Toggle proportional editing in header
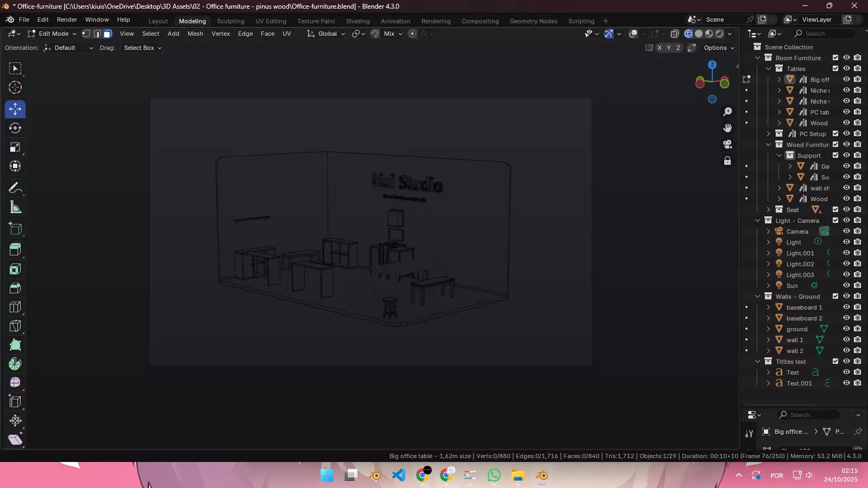The height and width of the screenshot is (488, 868). click(412, 34)
